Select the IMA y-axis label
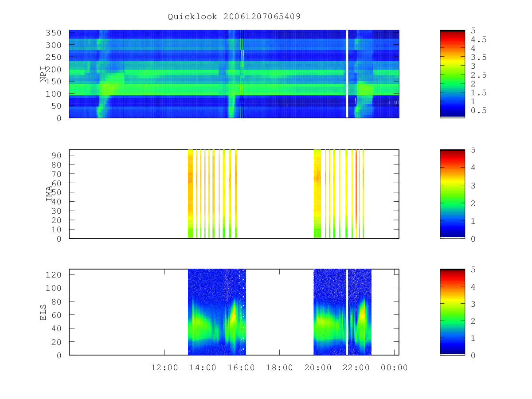532x399 pixels. [49, 194]
